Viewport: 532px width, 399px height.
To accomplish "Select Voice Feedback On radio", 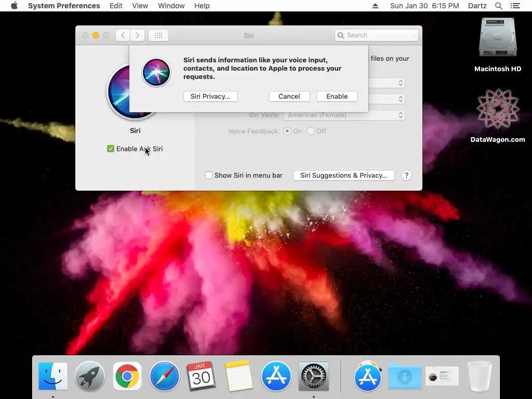I will point(287,131).
